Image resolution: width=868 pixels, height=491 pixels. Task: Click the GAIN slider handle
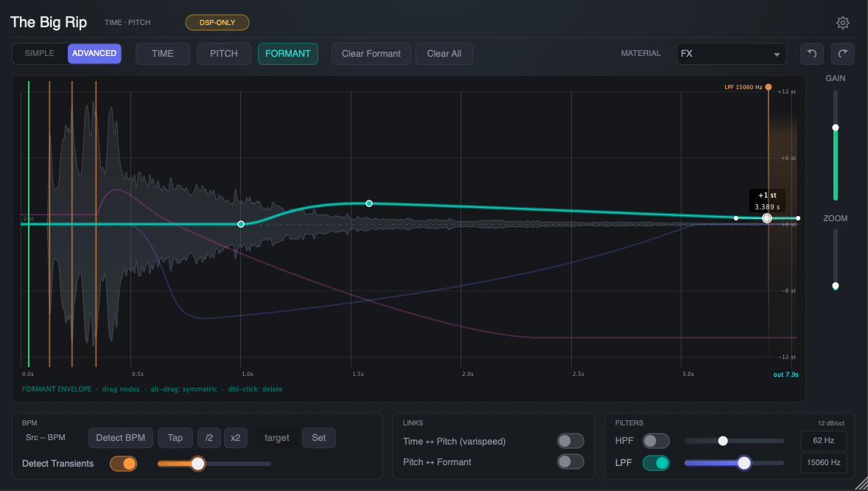pyautogui.click(x=836, y=128)
